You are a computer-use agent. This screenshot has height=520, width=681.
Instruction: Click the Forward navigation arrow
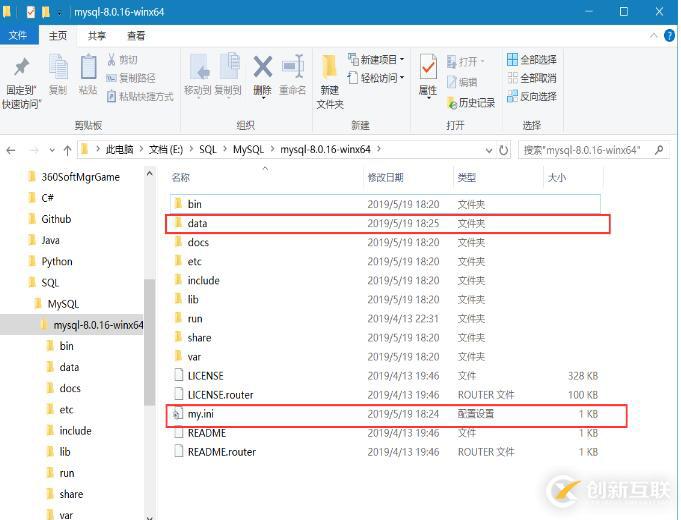pos(33,150)
